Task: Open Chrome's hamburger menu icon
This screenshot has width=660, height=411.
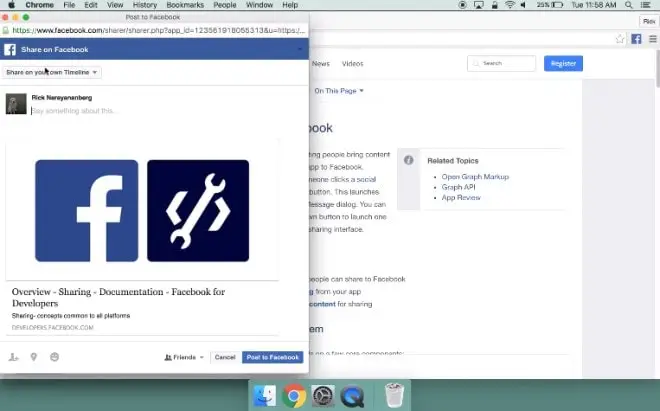Action: tap(653, 39)
